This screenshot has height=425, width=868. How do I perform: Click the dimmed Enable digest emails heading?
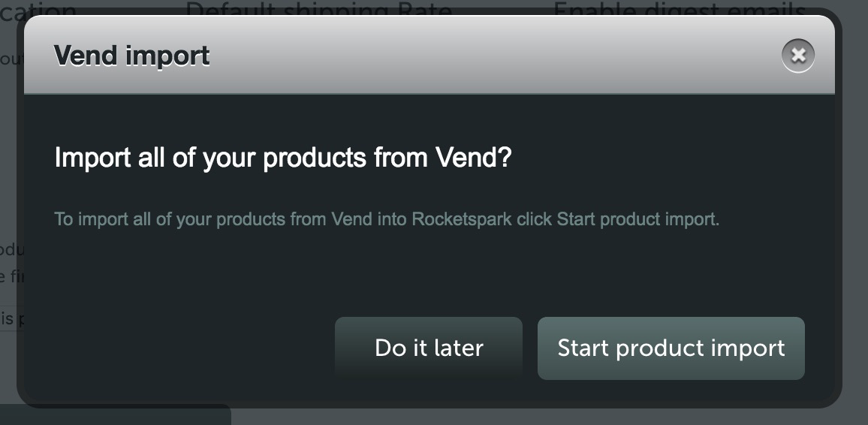point(680,8)
